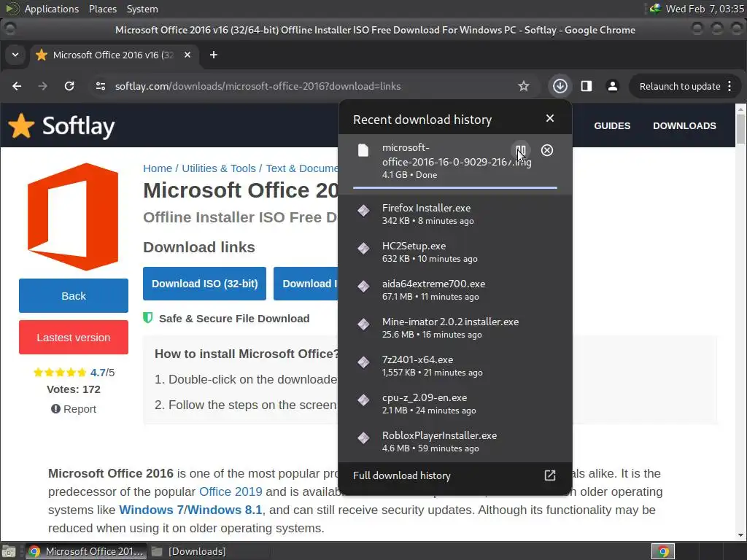Viewport: 747px width, 560px height.
Task: Open DOWNLOADS navigation item
Action: (x=684, y=125)
